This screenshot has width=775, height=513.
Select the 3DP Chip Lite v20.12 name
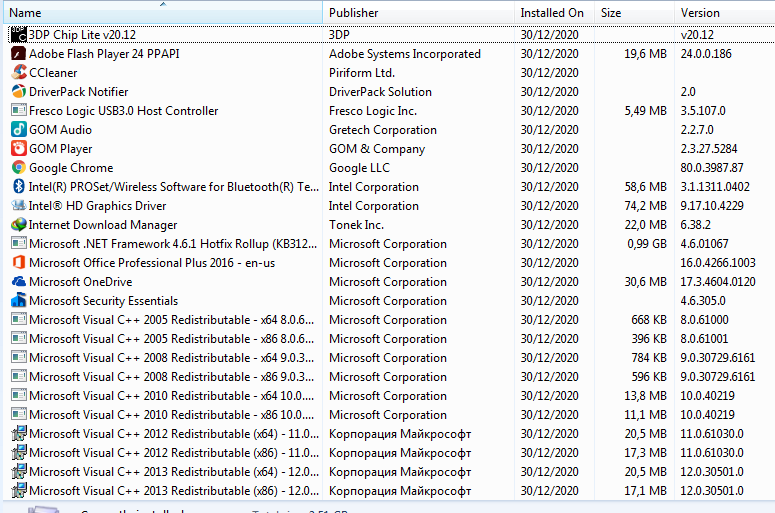(82, 35)
